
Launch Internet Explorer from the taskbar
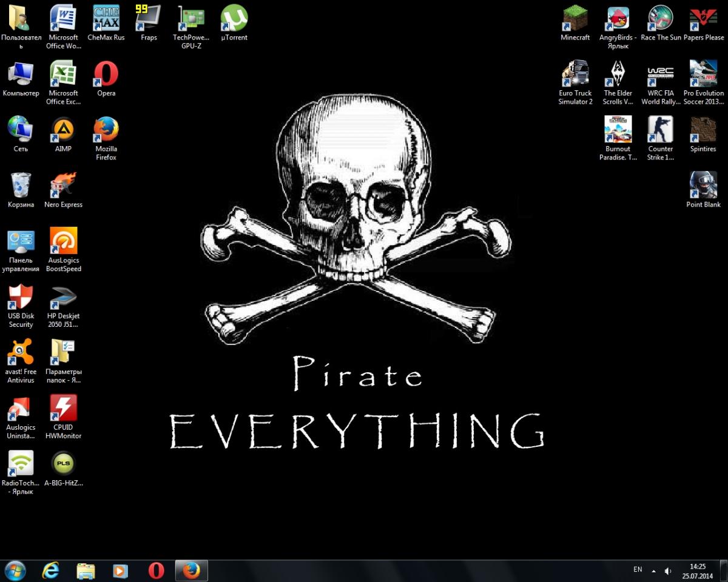51,570
